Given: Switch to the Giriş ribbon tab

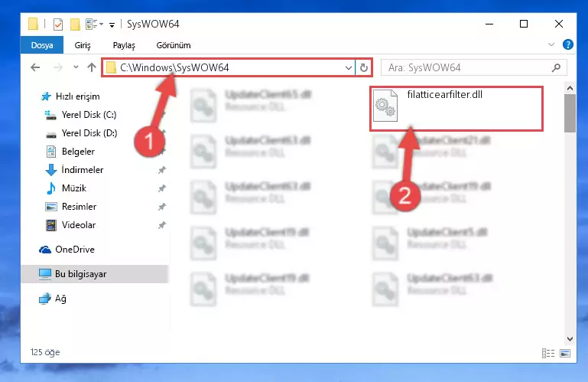Looking at the screenshot, I should 83,45.
